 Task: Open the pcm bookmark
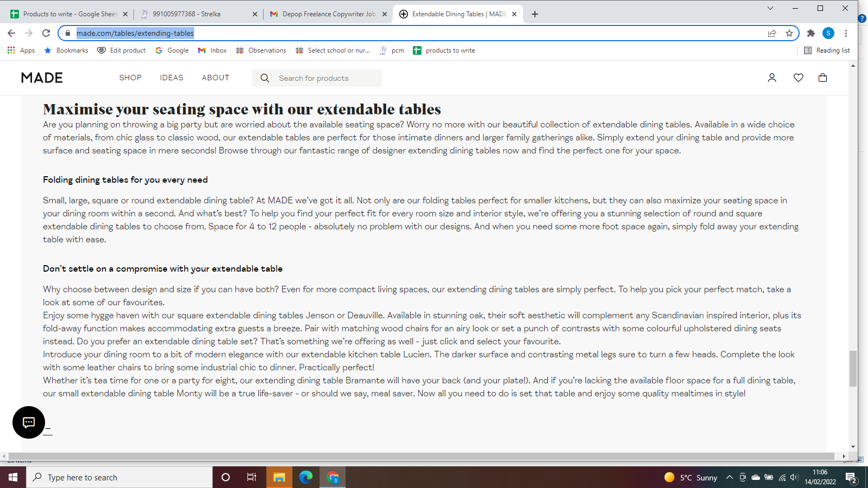(x=391, y=50)
